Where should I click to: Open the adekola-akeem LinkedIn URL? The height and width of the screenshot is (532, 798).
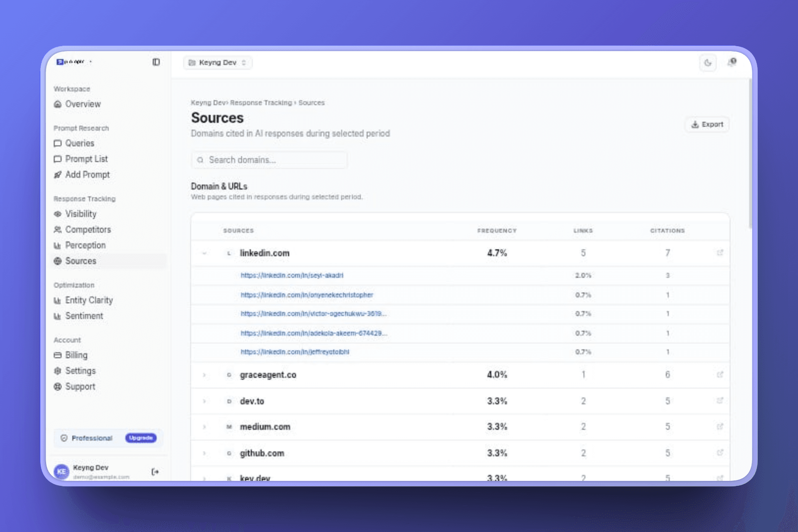pyautogui.click(x=314, y=333)
